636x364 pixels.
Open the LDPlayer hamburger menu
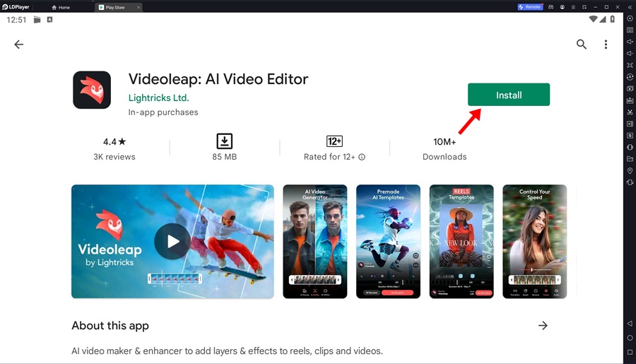pyautogui.click(x=573, y=7)
